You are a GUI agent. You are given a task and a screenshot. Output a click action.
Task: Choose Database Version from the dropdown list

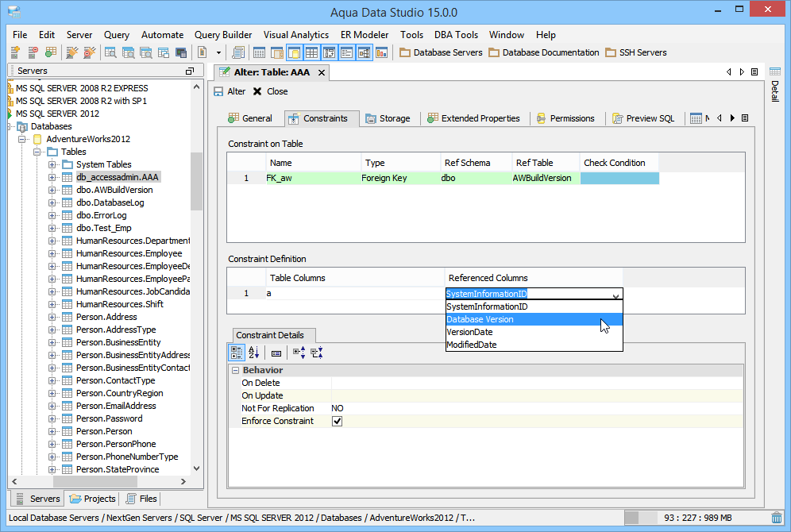480,319
